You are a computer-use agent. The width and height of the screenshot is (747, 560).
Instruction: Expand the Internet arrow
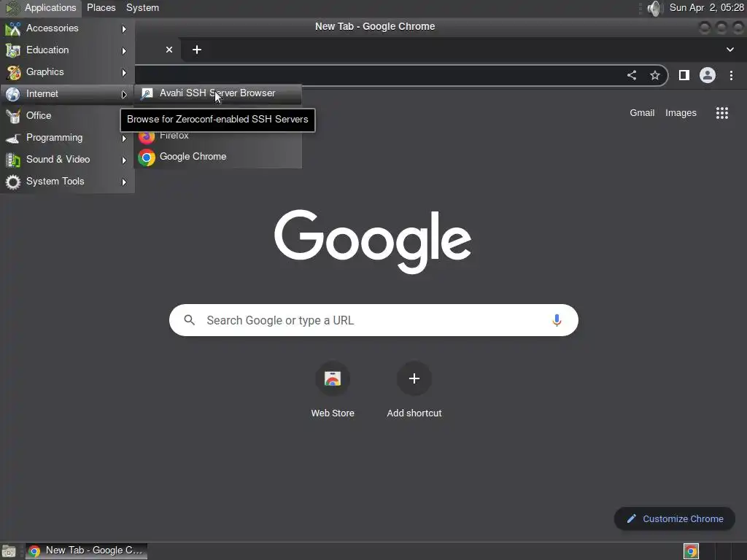124,95
